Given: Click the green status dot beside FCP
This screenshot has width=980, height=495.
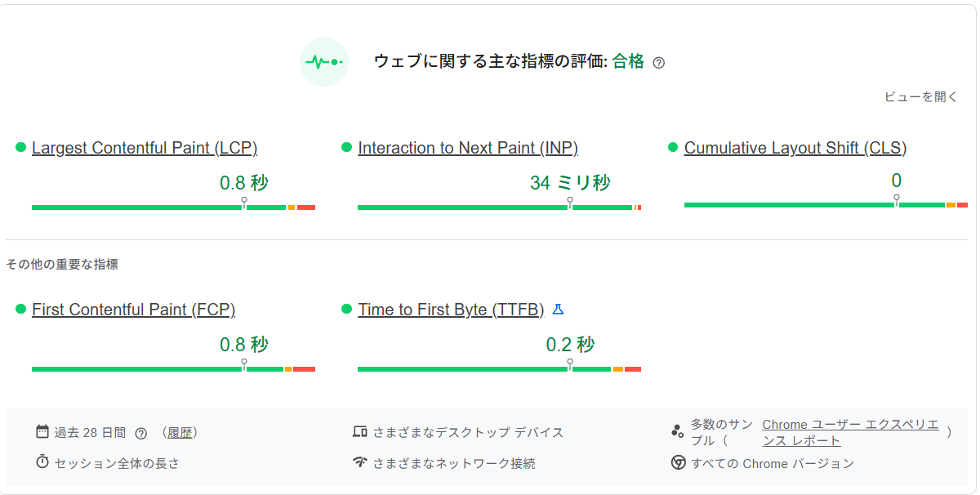Looking at the screenshot, I should pos(22,309).
